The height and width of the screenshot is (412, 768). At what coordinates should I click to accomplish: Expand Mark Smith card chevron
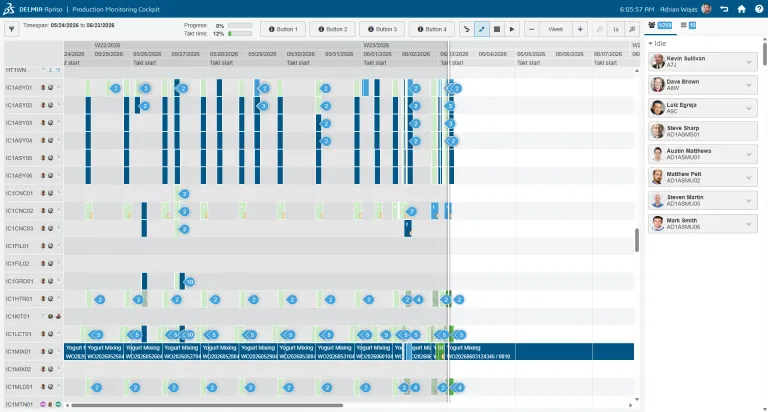point(748,224)
